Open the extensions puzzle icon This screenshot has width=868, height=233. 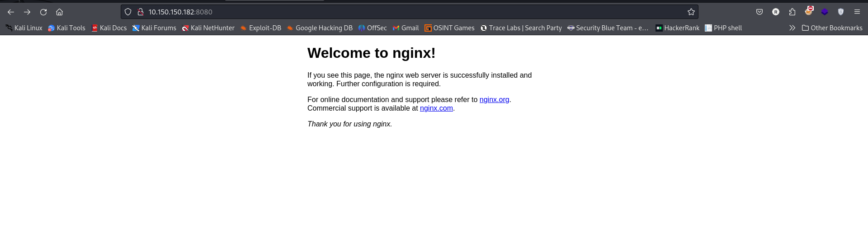point(792,12)
